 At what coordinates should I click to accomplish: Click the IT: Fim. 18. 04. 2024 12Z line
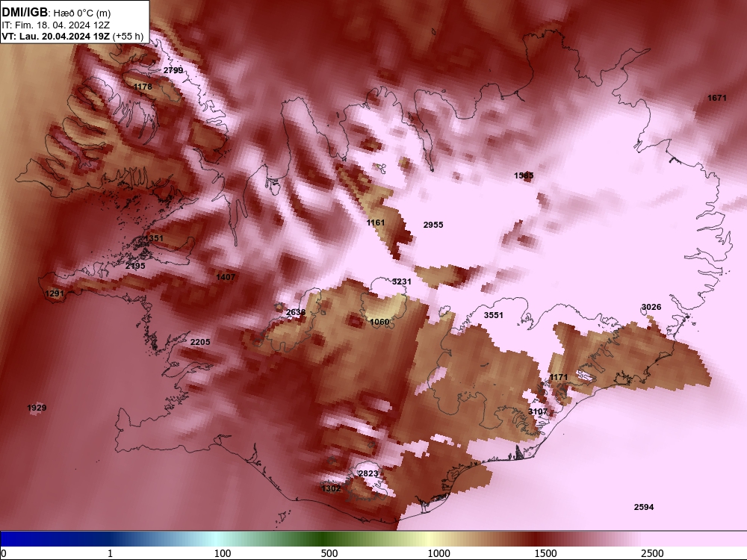pyautogui.click(x=55, y=25)
